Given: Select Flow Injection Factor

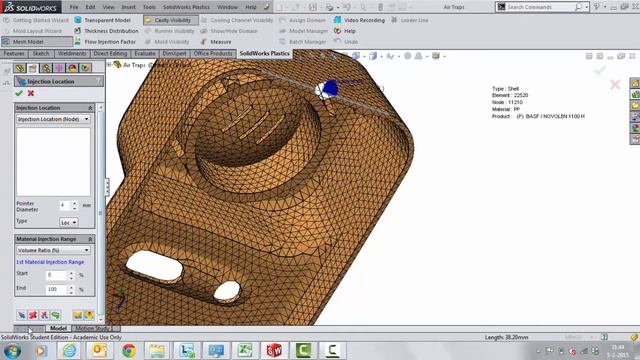Looking at the screenshot, I should (105, 42).
